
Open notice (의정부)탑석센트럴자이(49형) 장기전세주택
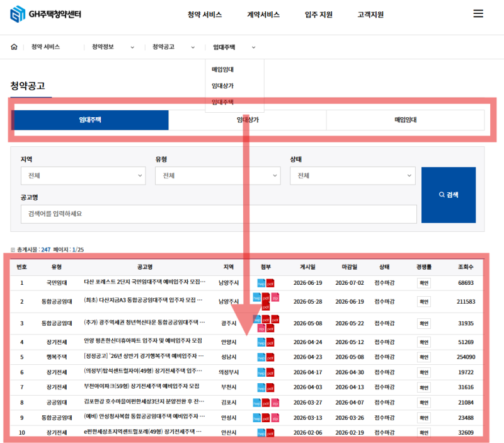tap(143, 371)
